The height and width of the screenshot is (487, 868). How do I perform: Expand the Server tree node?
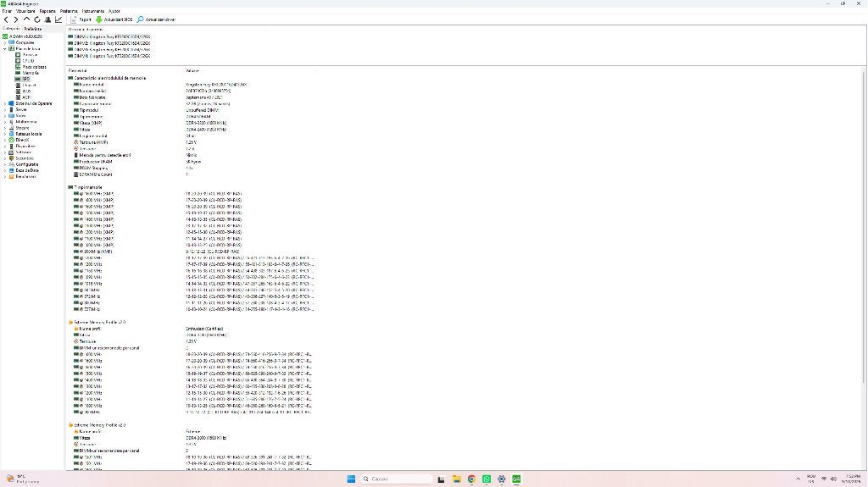click(x=5, y=109)
